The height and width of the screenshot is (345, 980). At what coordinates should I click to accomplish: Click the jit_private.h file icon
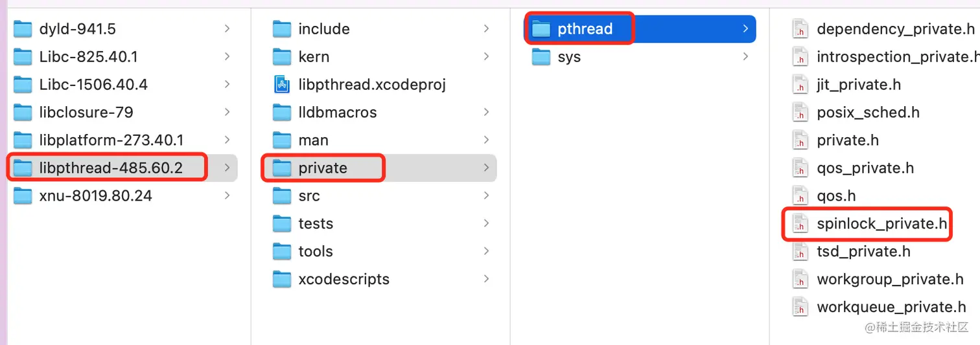click(800, 85)
